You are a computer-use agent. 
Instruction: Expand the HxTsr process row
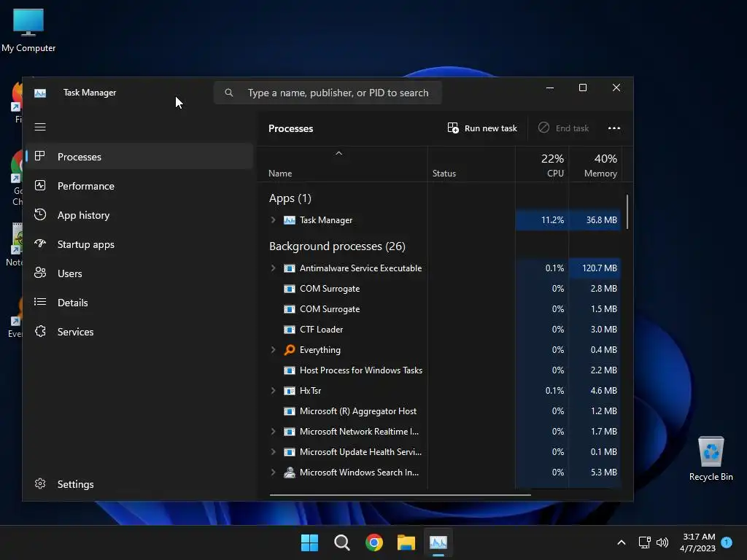[x=273, y=391]
